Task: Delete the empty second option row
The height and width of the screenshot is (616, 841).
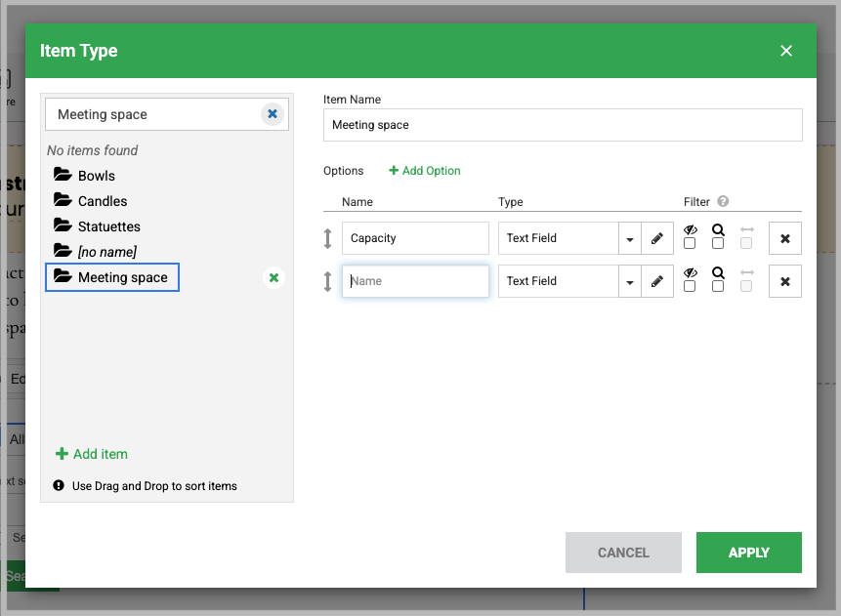Action: tap(785, 281)
